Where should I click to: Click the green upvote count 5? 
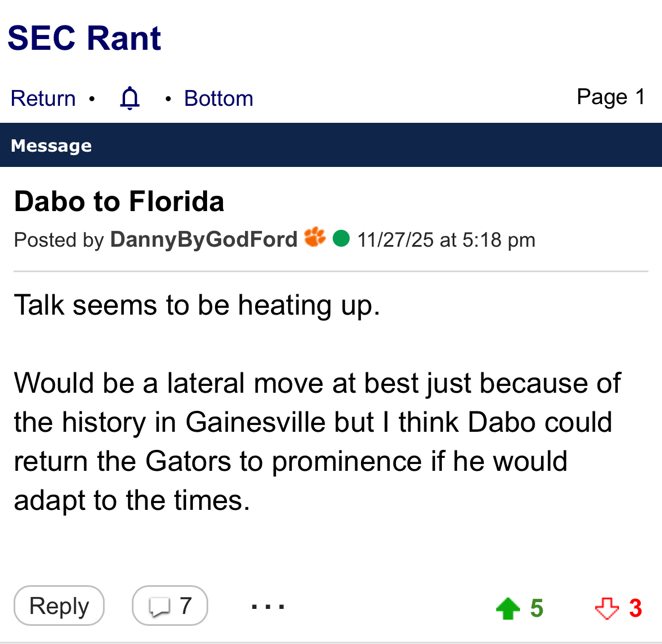coord(536,608)
